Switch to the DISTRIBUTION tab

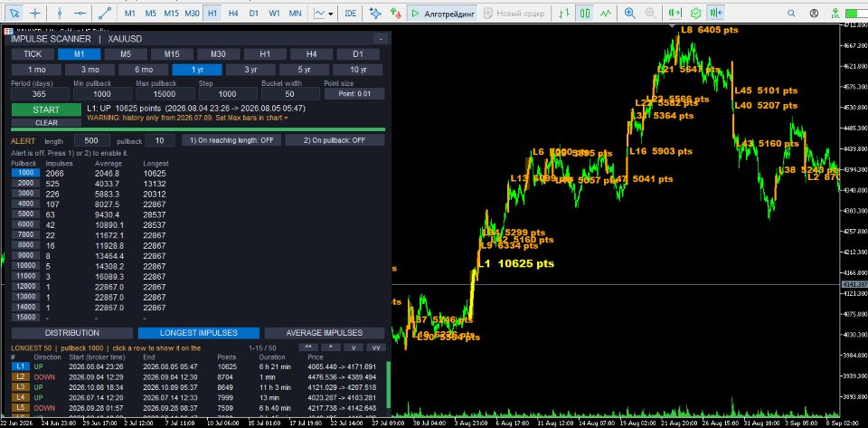(x=72, y=333)
